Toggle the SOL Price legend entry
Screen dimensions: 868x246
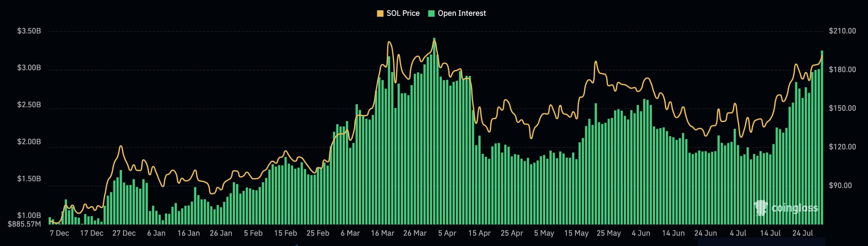point(398,13)
